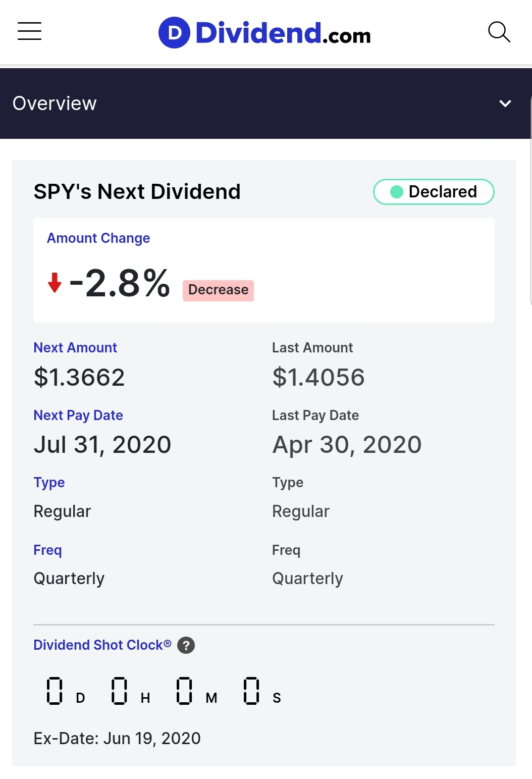The height and width of the screenshot is (779, 532).
Task: Select the Apr 30, 2020 date
Action: 347,445
